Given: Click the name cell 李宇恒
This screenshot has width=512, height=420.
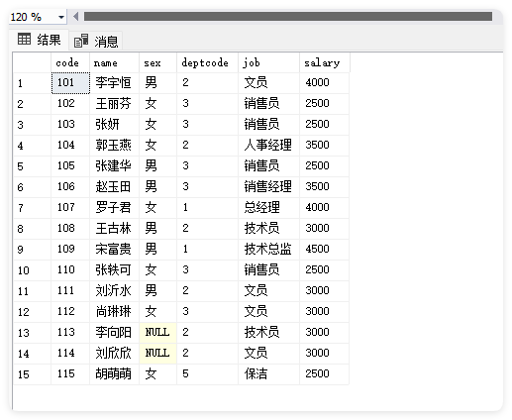Looking at the screenshot, I should point(114,83).
